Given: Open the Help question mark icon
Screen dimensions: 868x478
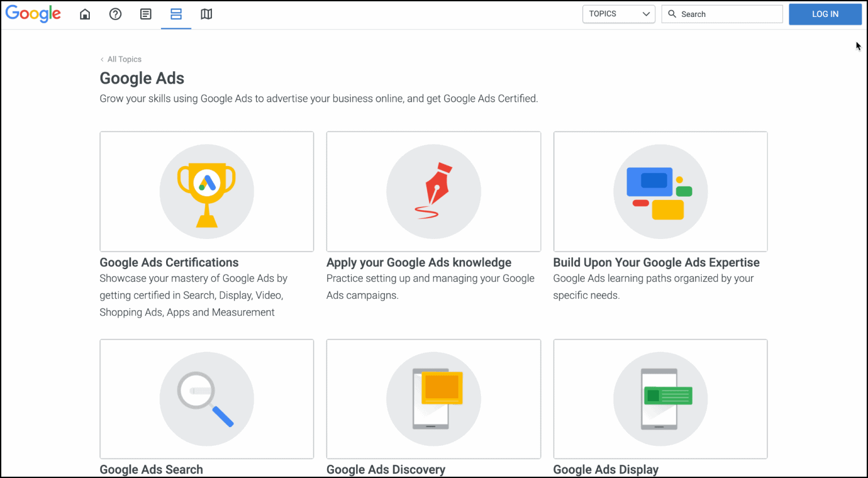Looking at the screenshot, I should [x=115, y=14].
